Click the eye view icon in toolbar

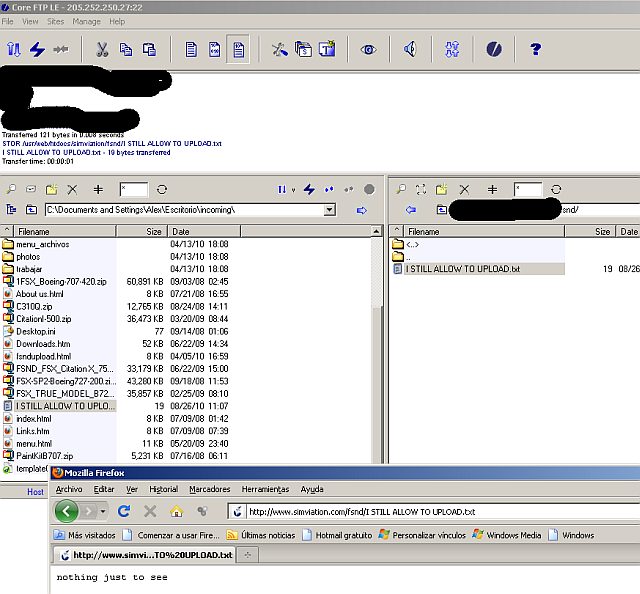pyautogui.click(x=368, y=49)
